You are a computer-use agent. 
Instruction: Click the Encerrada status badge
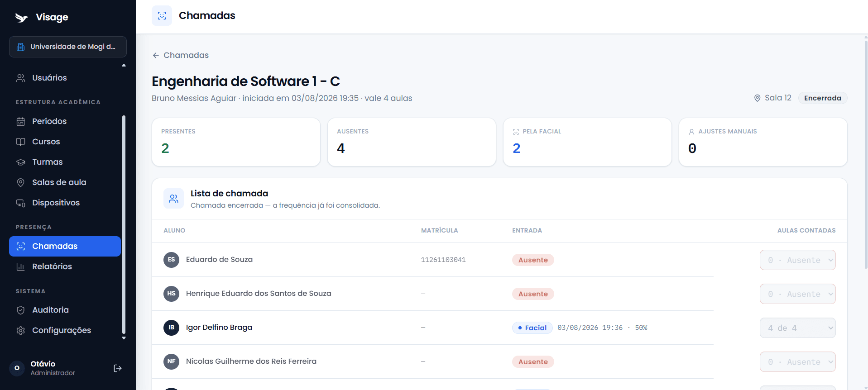pyautogui.click(x=822, y=98)
